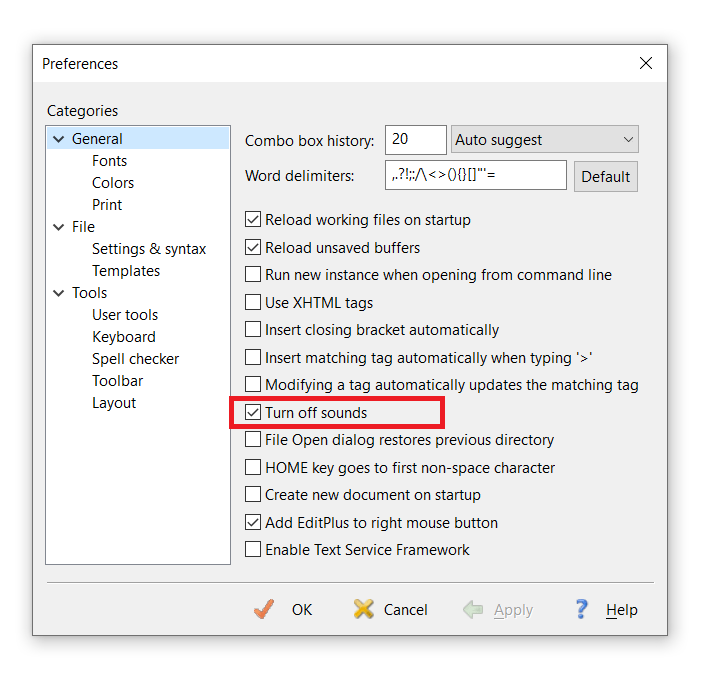The width and height of the screenshot is (710, 679).
Task: Click the grayed Apply arrow icon
Action: point(474,609)
